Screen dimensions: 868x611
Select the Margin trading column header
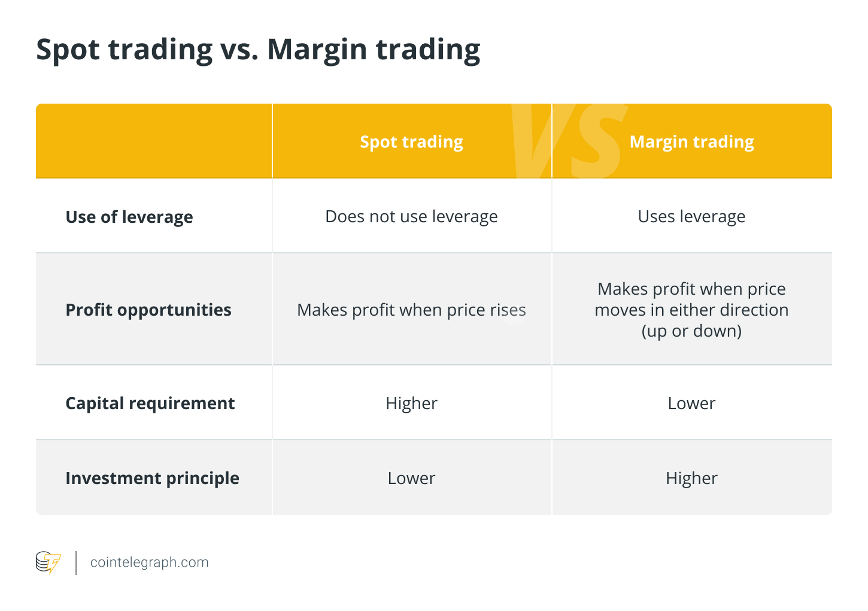coord(691,142)
